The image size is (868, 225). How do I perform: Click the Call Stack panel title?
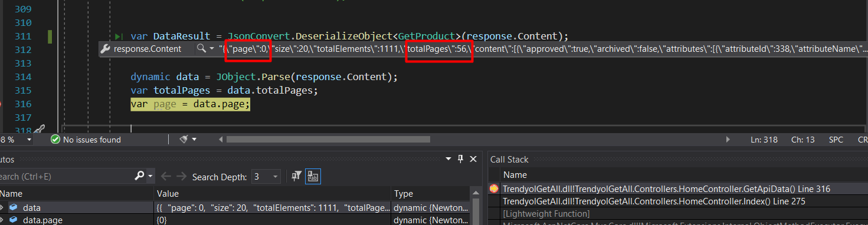509,159
